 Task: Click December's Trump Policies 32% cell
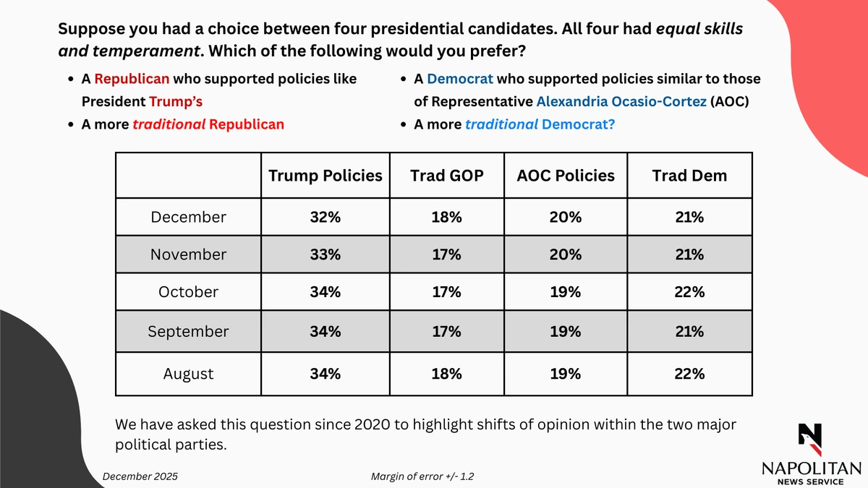pyautogui.click(x=325, y=217)
